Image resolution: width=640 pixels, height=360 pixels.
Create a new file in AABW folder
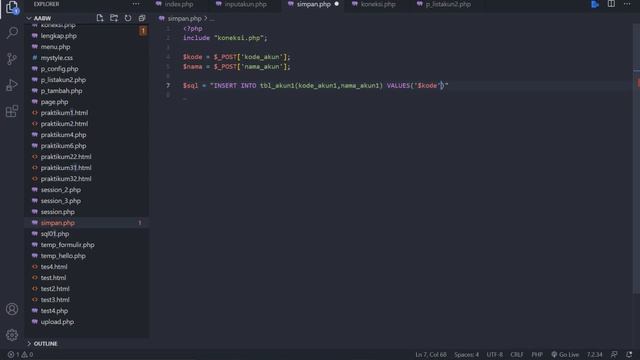click(x=100, y=18)
